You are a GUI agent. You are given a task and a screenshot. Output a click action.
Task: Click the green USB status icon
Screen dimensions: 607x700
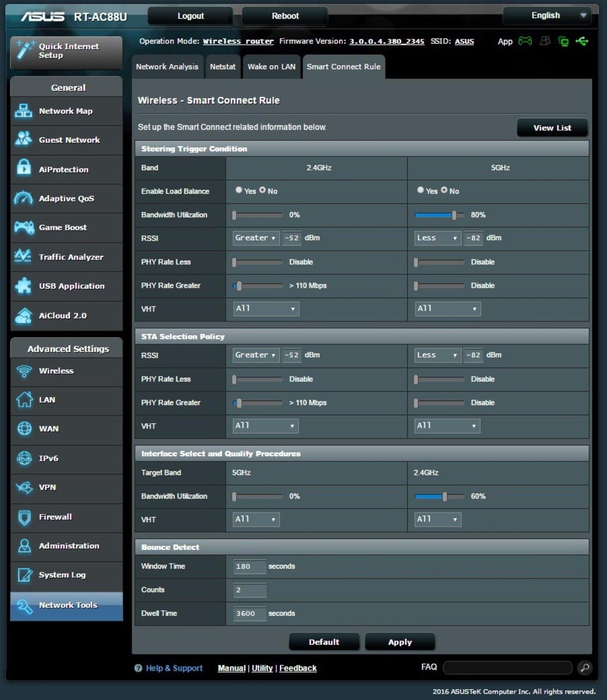pos(582,41)
